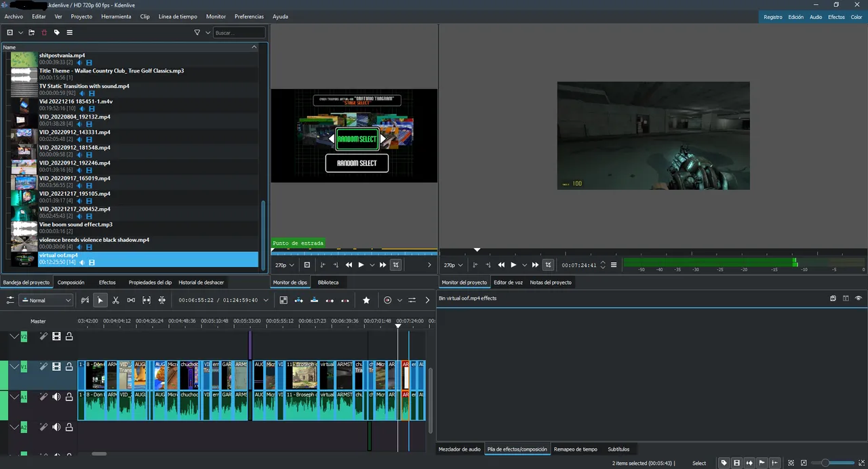Screen dimensions: 868x469
Task: Toggle split compare icon in effects panel
Action: (x=846, y=298)
